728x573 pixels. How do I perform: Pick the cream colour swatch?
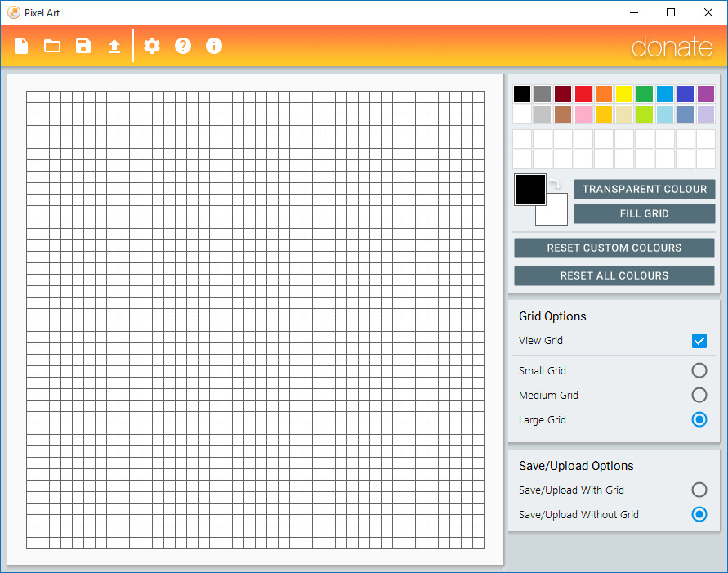(624, 114)
